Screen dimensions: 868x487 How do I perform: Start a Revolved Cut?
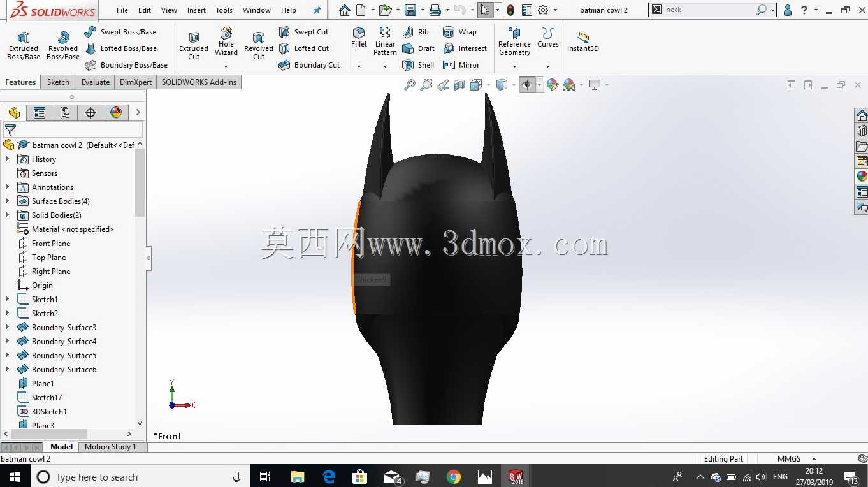pyautogui.click(x=259, y=45)
